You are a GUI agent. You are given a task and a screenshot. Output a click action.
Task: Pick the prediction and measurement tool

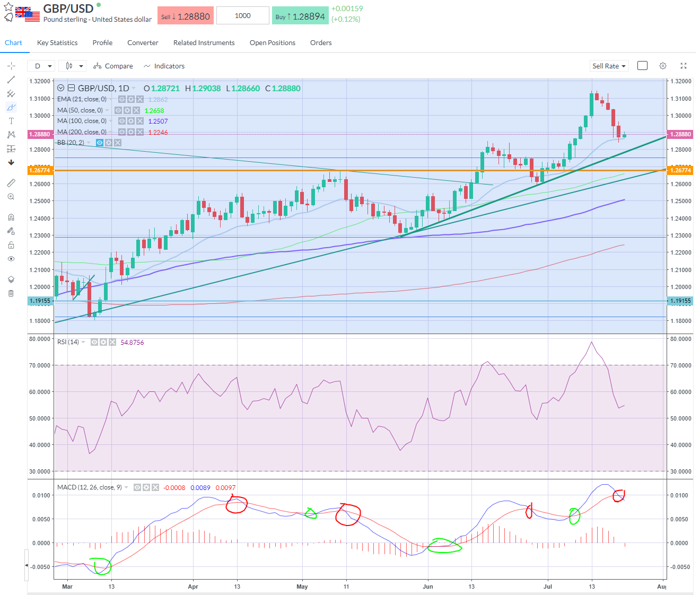click(x=11, y=148)
